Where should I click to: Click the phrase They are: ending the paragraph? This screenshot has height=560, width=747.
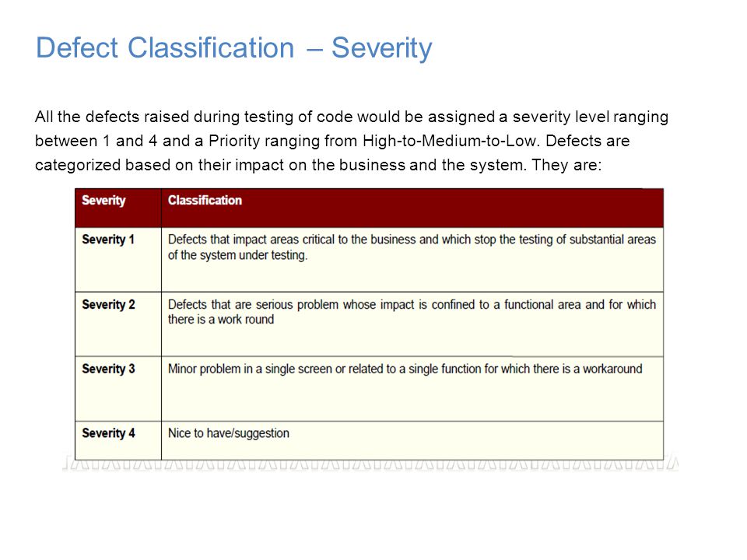[567, 165]
